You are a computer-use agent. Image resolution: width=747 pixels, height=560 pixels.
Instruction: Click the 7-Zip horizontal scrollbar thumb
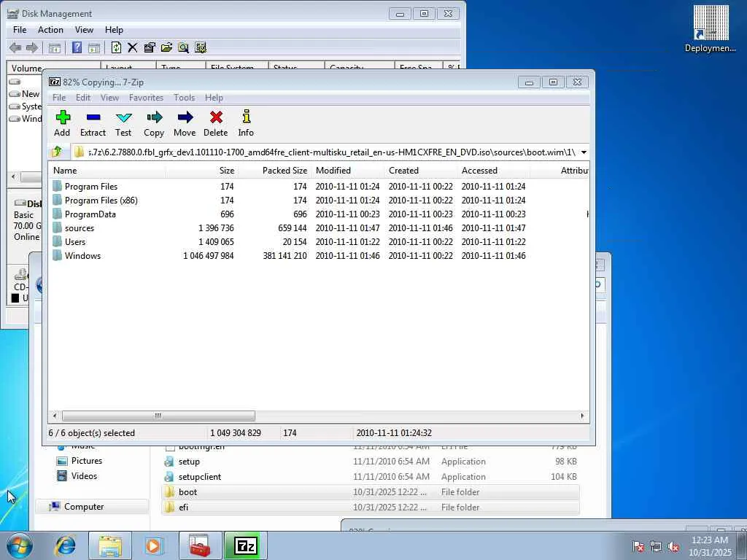pyautogui.click(x=158, y=416)
